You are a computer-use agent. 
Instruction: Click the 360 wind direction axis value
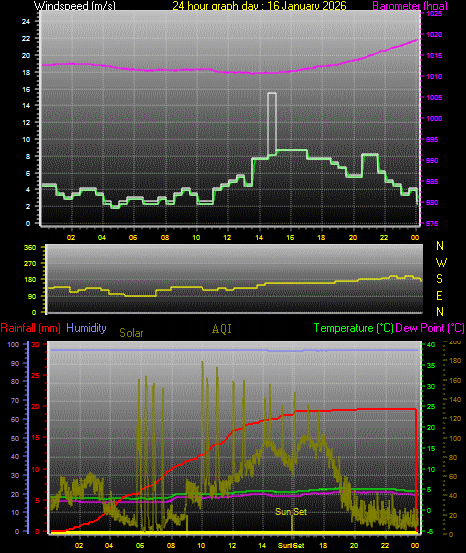coord(30,248)
